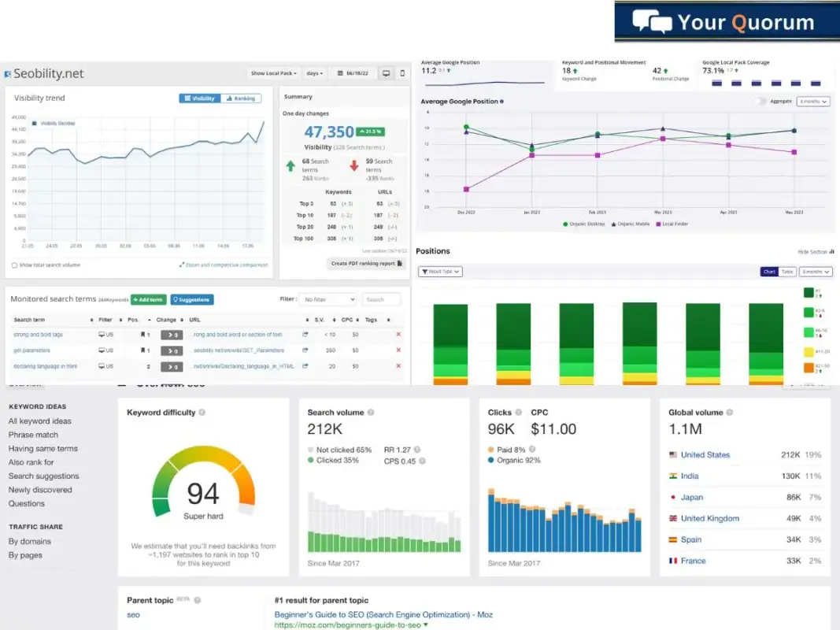
Task: Click the dark green #1 positions legend swatch
Action: click(x=809, y=292)
